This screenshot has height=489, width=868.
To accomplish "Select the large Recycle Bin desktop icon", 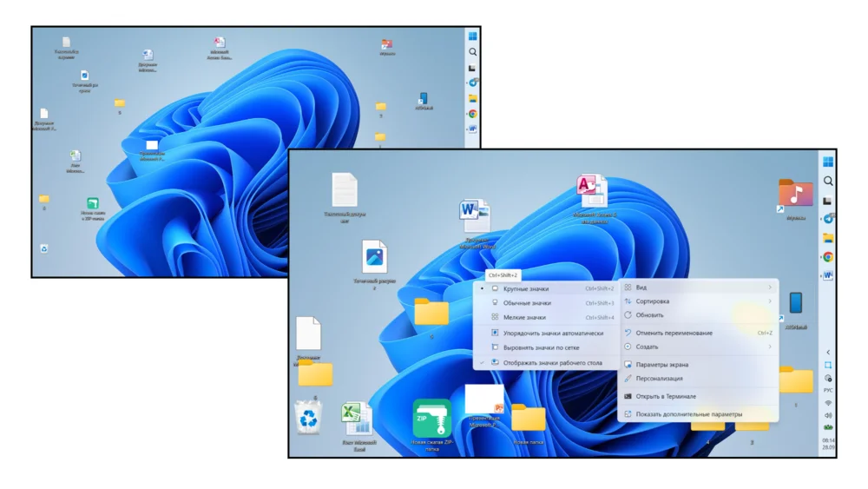I will pos(308,418).
